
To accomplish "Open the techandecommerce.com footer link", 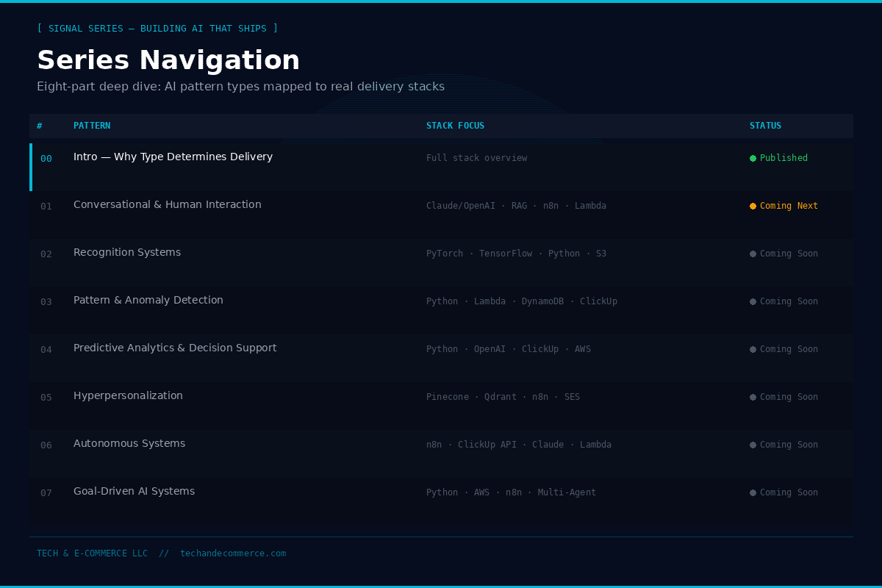I will (x=233, y=553).
